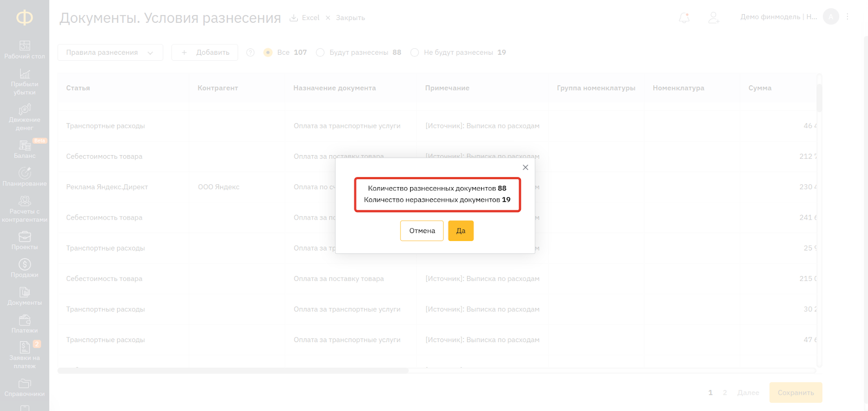Open Баланс section icon
Screen dimensions: 868x411
point(24,145)
